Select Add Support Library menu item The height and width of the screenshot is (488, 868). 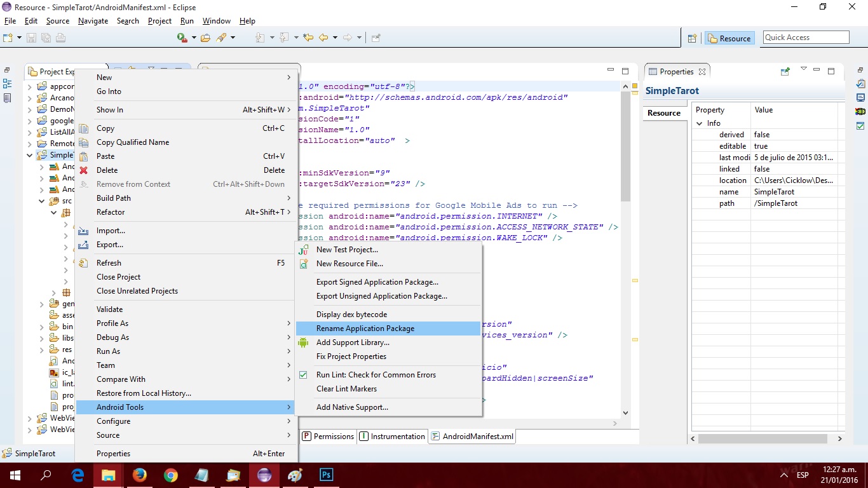click(x=388, y=342)
